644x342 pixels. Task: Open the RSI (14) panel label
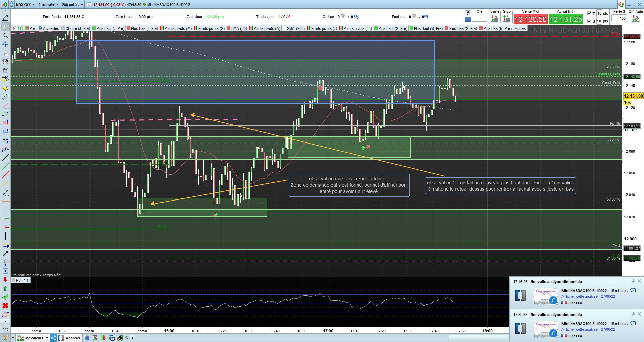(x=20, y=280)
